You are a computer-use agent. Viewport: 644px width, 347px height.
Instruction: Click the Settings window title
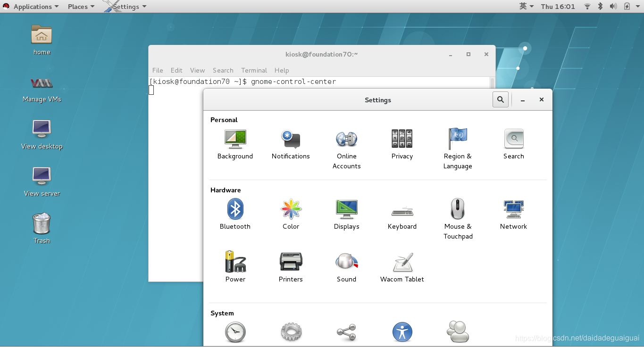coord(378,100)
